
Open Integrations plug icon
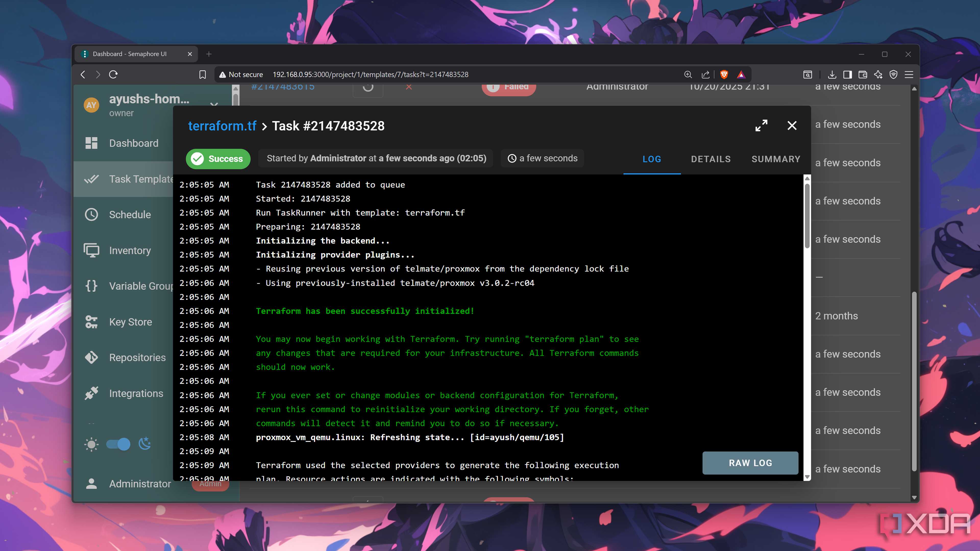91,393
